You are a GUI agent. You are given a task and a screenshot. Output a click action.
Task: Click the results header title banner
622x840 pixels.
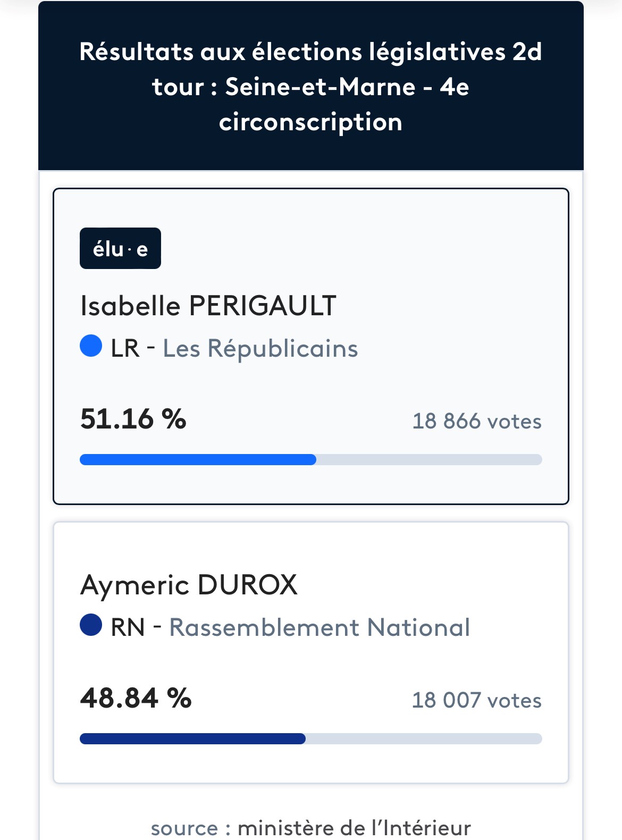[311, 86]
